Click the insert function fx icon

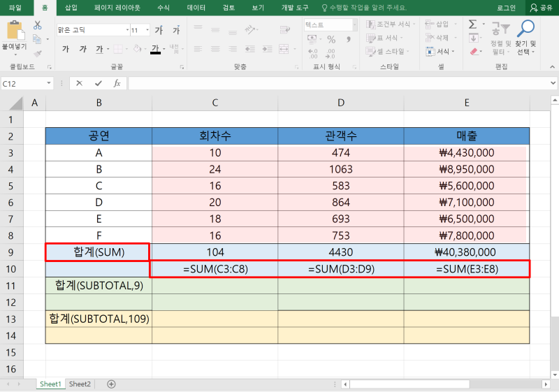coord(117,83)
